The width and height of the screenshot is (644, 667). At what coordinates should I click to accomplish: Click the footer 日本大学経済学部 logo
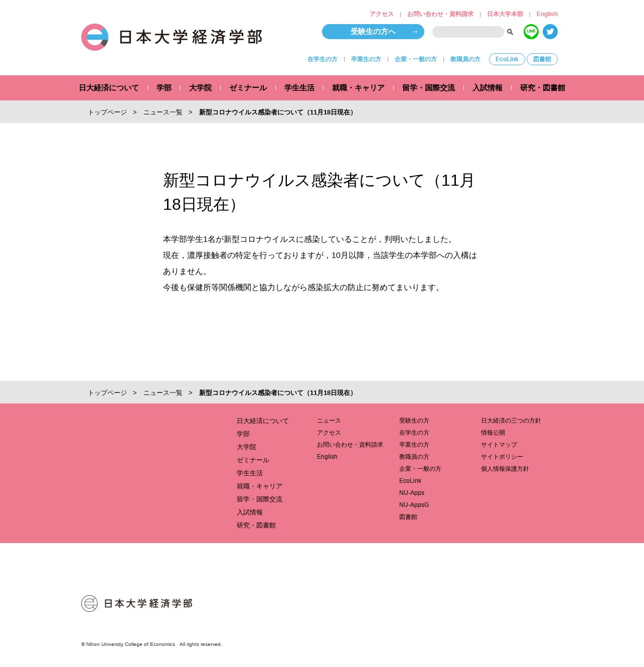tap(137, 603)
